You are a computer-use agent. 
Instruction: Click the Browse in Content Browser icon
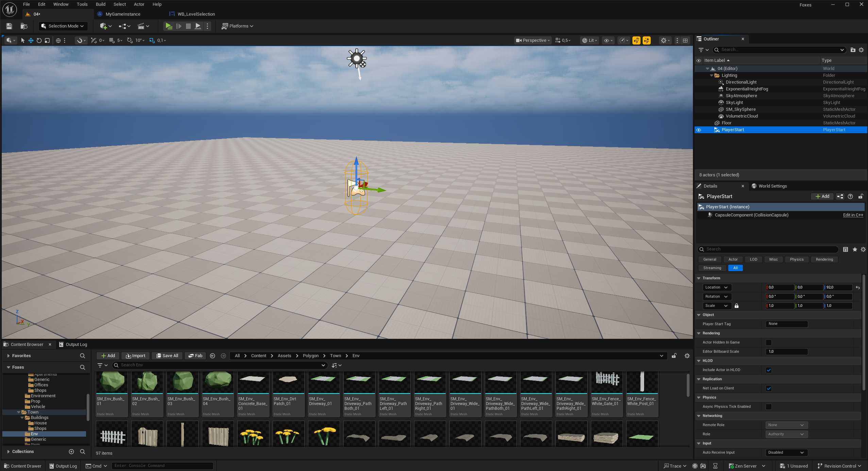pyautogui.click(x=24, y=26)
